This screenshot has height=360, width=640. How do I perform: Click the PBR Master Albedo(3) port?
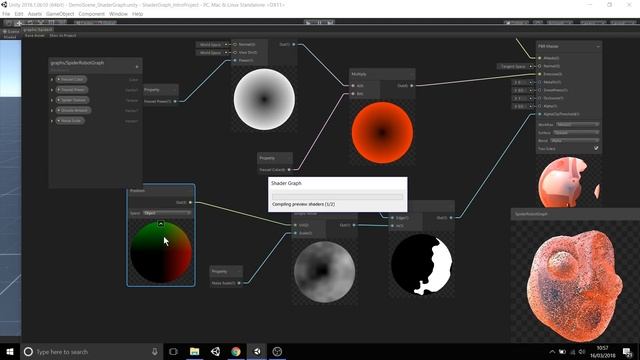[x=540, y=58]
